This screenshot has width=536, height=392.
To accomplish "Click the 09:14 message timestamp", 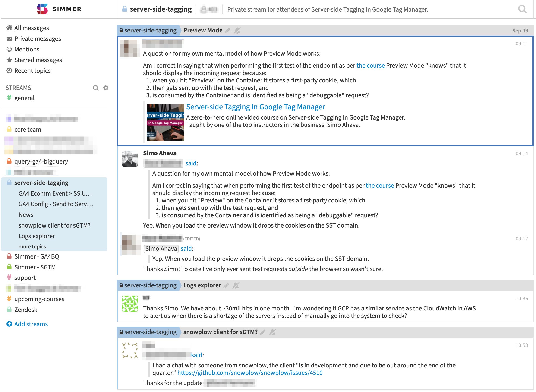I will pos(522,154).
